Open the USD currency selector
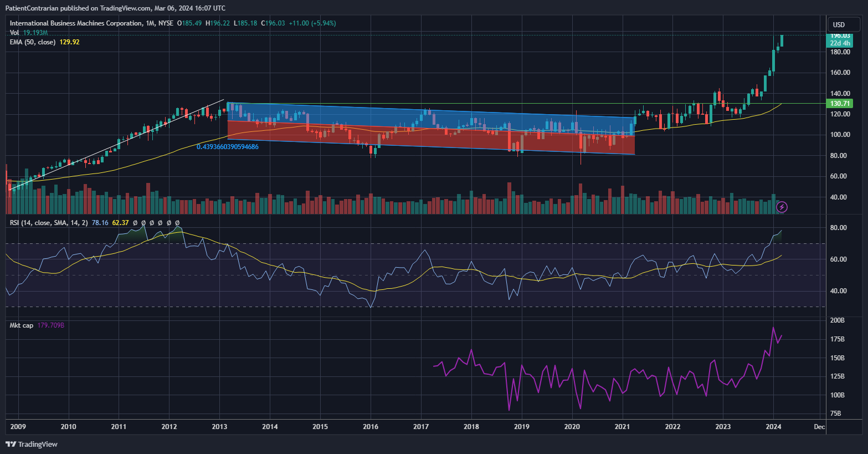Image resolution: width=868 pixels, height=454 pixels. pos(844,24)
